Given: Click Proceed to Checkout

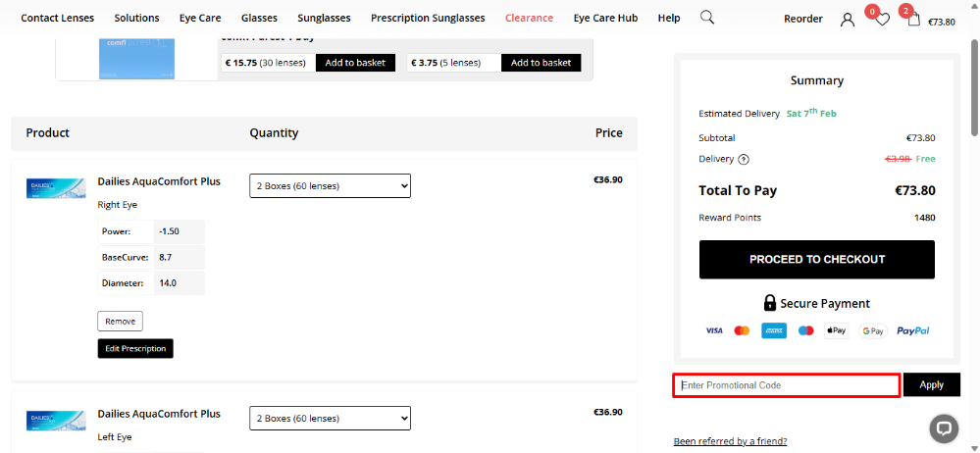Looking at the screenshot, I should 817,259.
